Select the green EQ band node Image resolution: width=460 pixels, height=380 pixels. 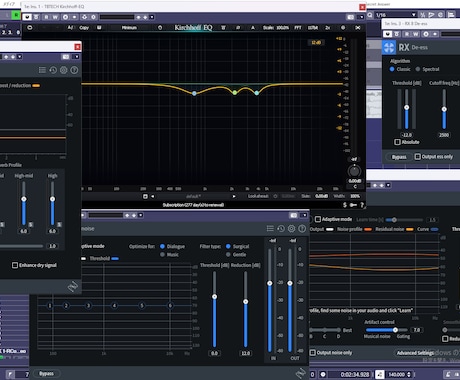point(235,93)
